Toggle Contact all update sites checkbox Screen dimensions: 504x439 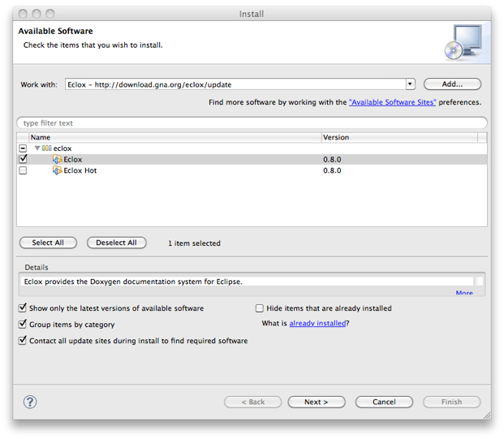pos(22,340)
